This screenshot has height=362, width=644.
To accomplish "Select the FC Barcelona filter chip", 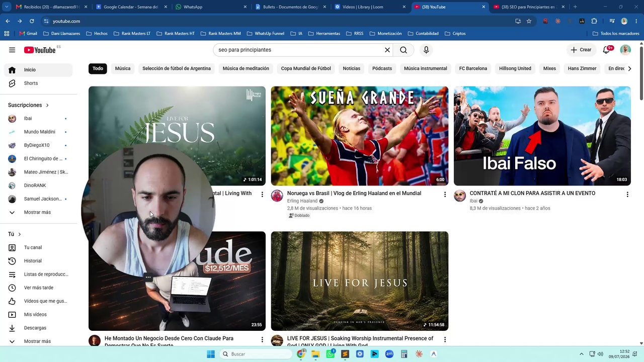I will [473, 68].
